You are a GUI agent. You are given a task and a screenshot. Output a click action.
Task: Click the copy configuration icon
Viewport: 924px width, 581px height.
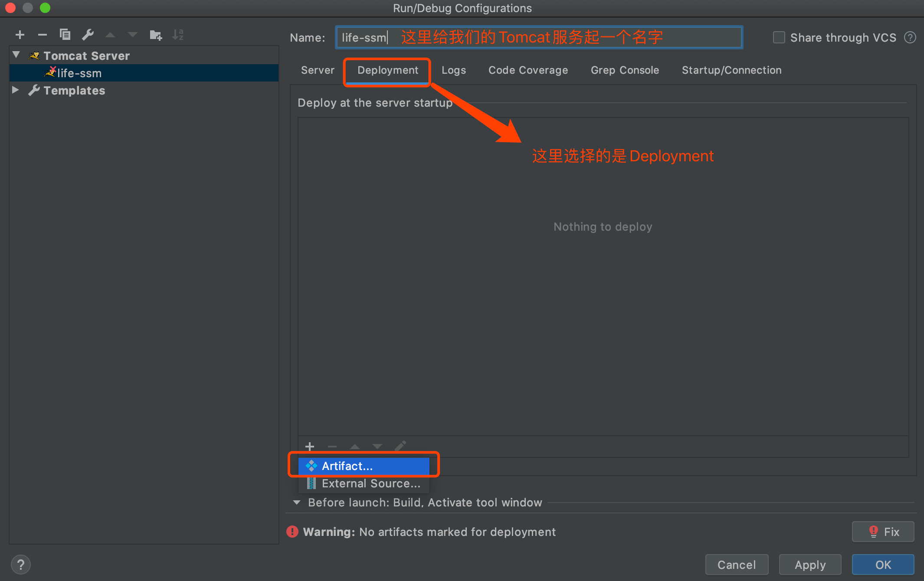click(x=65, y=35)
